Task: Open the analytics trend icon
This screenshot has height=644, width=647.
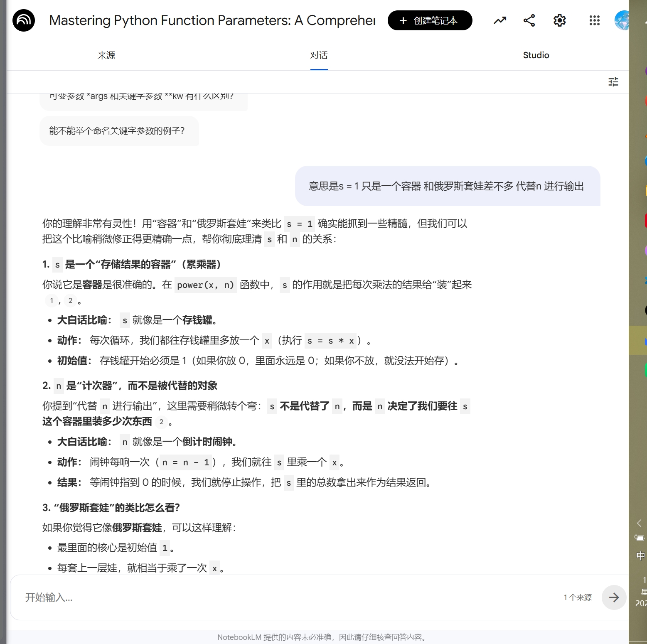Action: tap(500, 20)
